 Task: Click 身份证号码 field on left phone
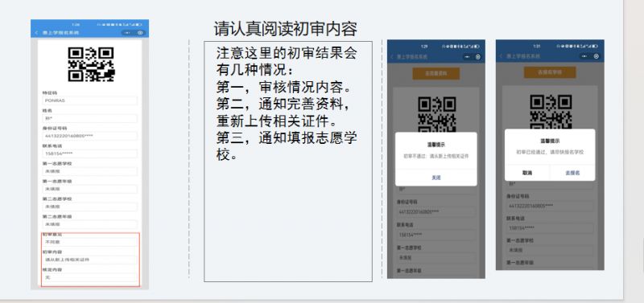[89, 136]
